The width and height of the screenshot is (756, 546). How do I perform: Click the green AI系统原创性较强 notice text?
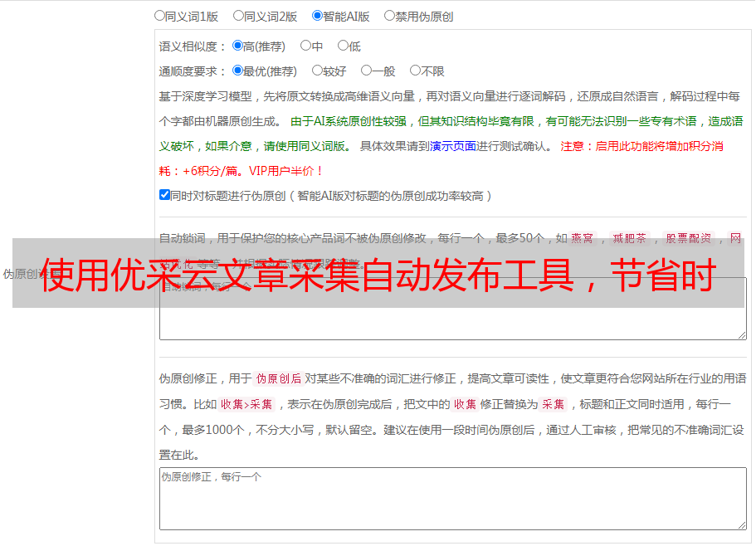(x=451, y=134)
